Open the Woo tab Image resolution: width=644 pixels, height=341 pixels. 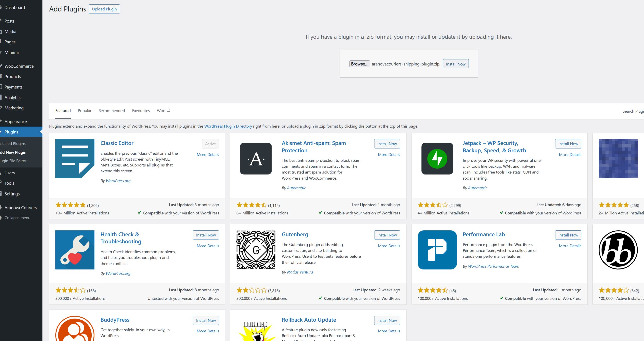(x=163, y=111)
